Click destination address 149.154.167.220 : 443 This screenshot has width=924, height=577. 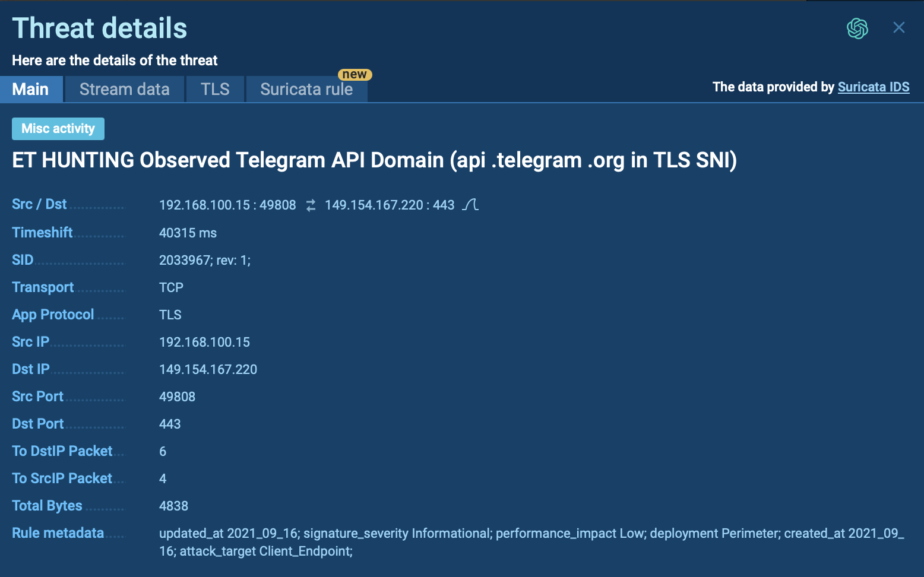click(390, 205)
